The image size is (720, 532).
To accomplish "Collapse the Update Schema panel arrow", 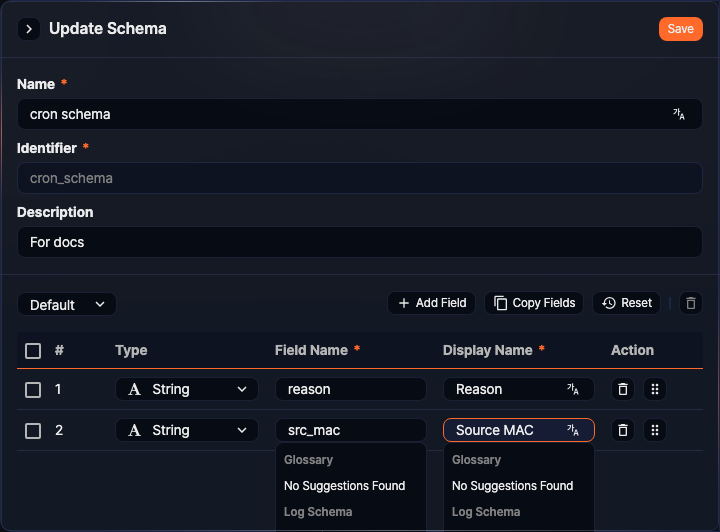I will coord(29,29).
